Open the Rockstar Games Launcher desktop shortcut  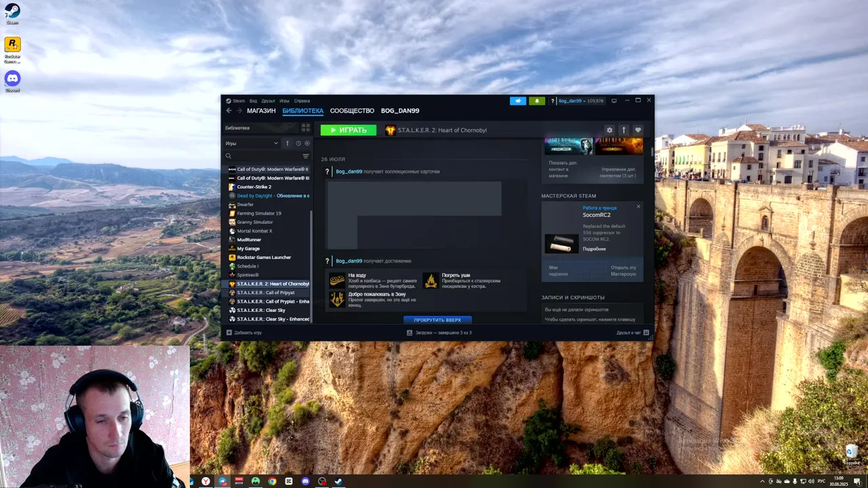click(x=12, y=49)
